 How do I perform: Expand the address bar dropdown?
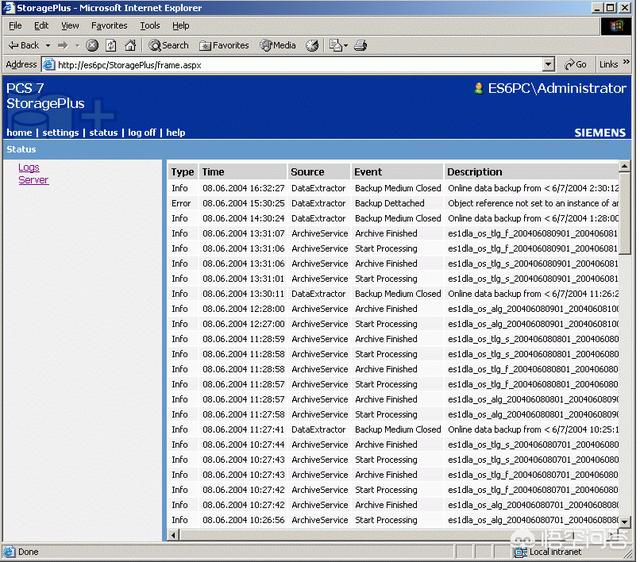(548, 64)
